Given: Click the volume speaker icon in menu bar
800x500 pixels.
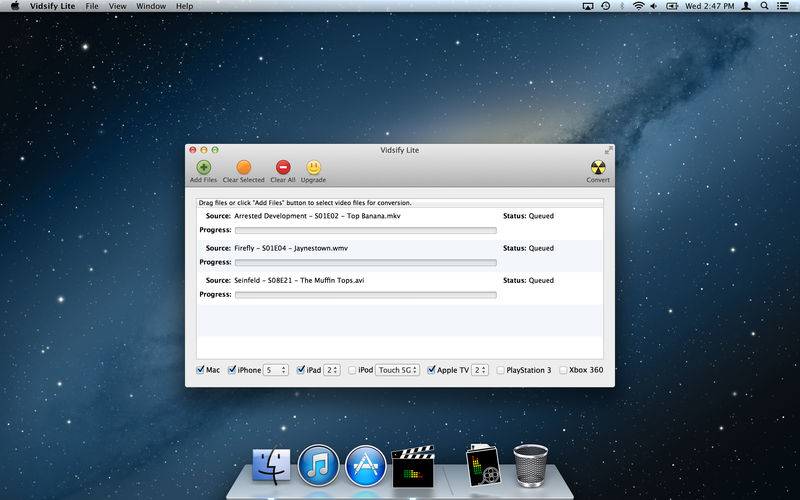Looking at the screenshot, I should coord(654,6).
